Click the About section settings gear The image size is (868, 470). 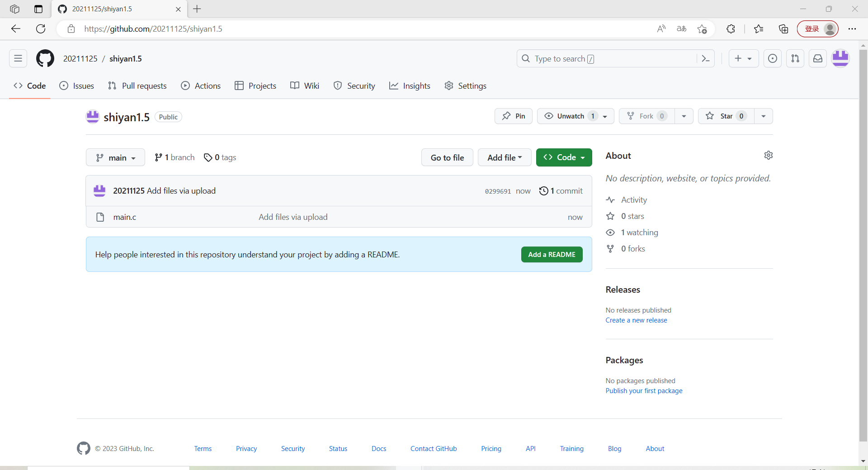coord(768,155)
